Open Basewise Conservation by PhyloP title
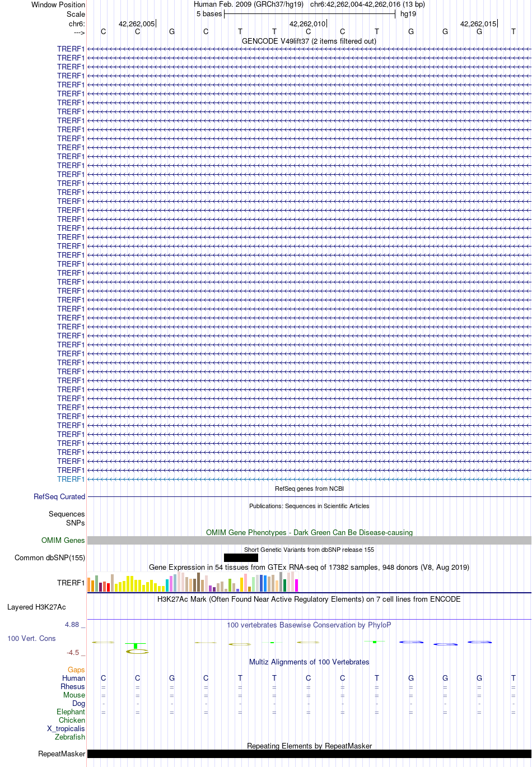The height and width of the screenshot is (767, 532). 309,625
